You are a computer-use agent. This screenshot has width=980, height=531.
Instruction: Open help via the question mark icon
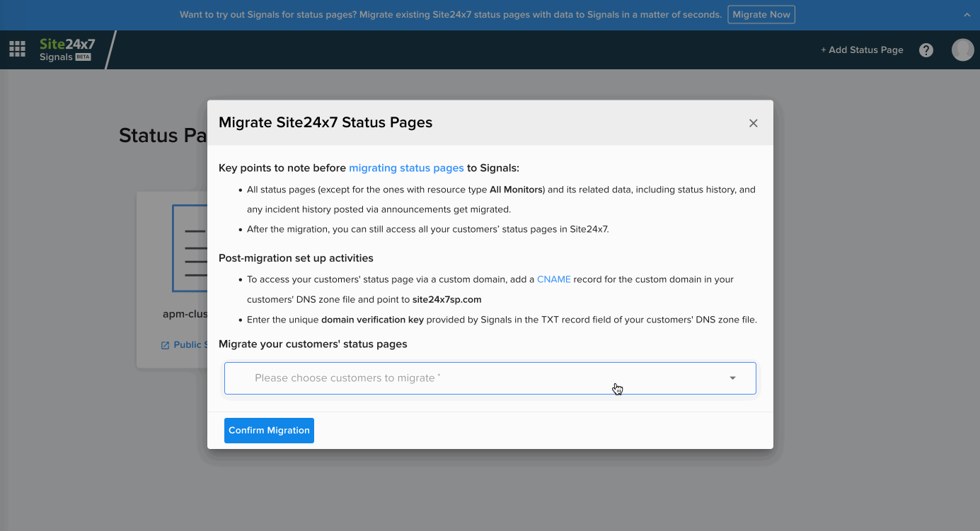click(926, 49)
